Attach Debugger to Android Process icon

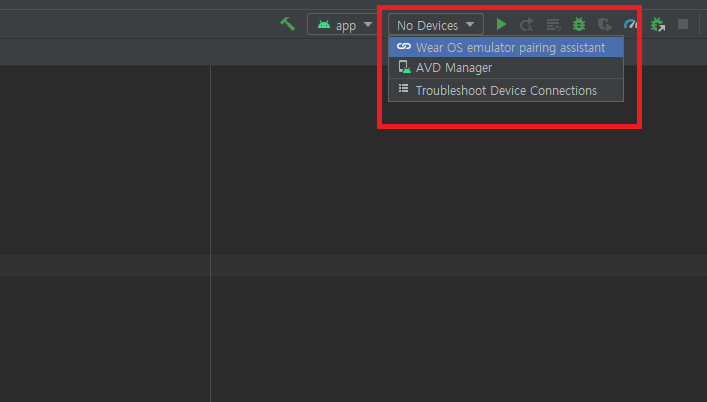pyautogui.click(x=658, y=24)
